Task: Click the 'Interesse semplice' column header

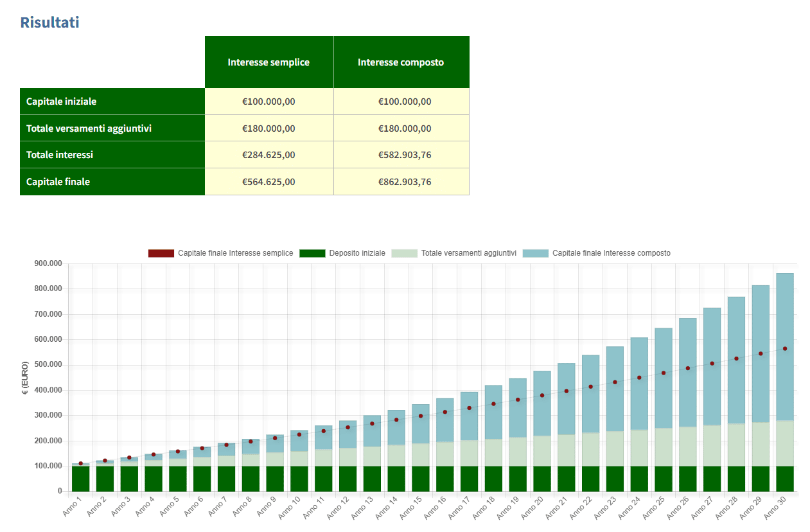Action: pyautogui.click(x=269, y=62)
